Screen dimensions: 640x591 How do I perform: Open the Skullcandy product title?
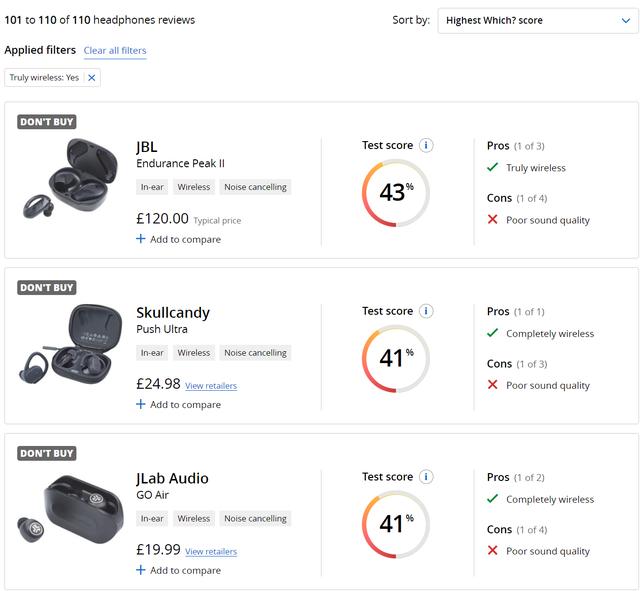click(x=173, y=313)
